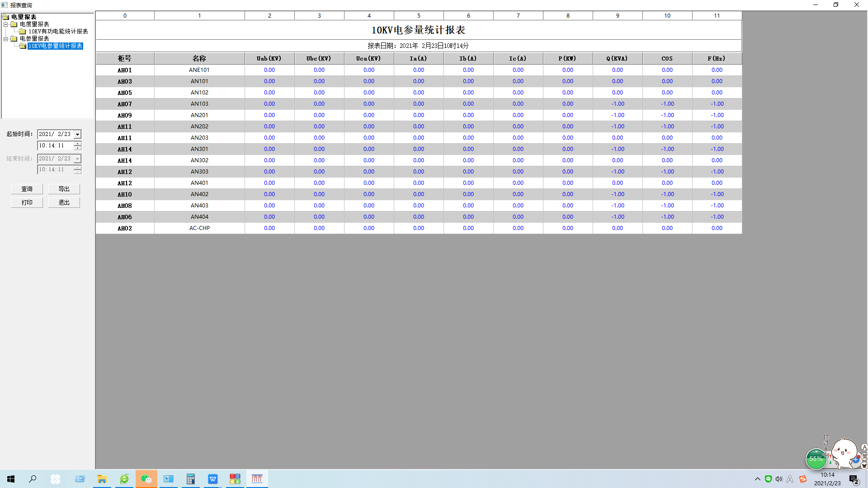This screenshot has width=868, height=488.
Task: Show hidden system tray icons
Action: (758, 479)
